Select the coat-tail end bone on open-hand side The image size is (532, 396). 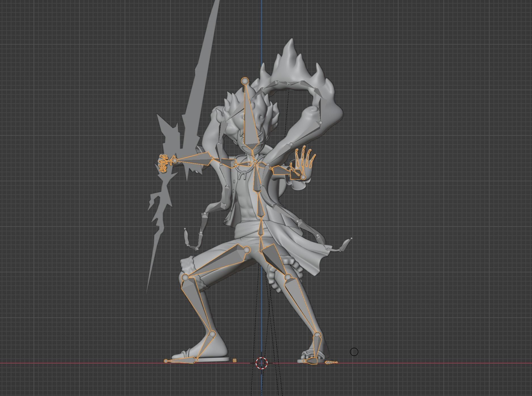point(346,245)
